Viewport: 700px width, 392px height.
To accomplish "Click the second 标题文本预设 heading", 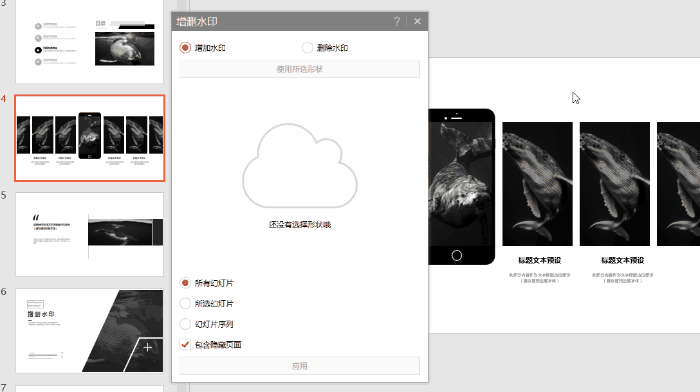I will click(x=622, y=260).
